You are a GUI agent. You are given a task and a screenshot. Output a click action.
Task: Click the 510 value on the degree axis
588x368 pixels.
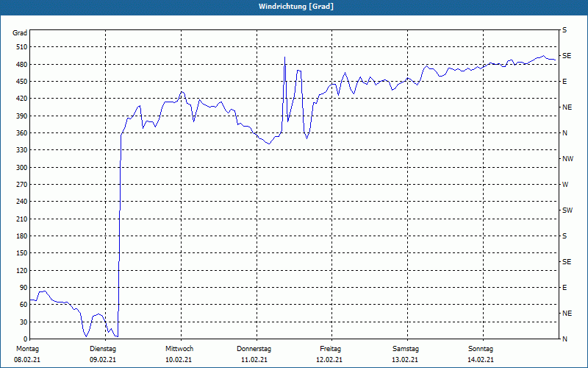tap(22, 47)
